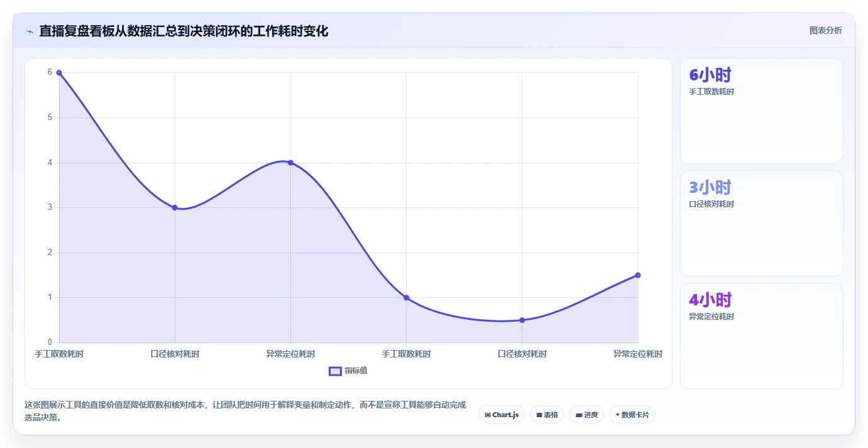This screenshot has width=868, height=448.
Task: Click the chart data point at value 1
Action: coord(407,298)
